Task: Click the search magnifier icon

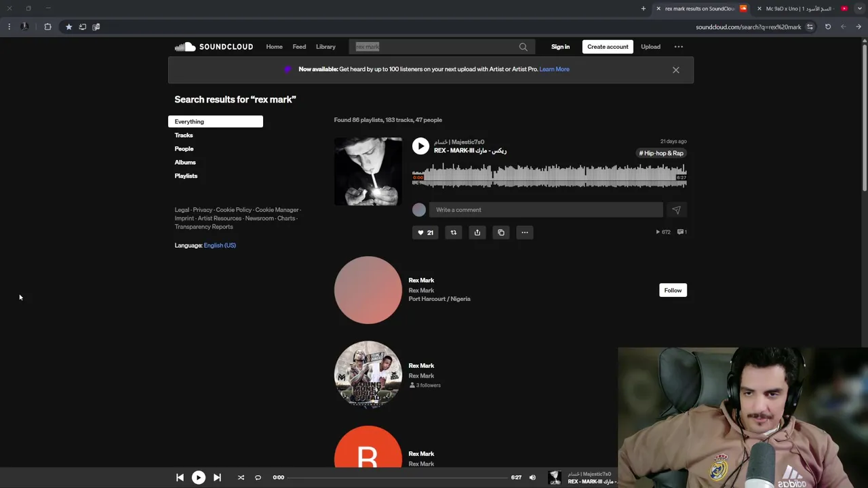Action: [x=523, y=47]
